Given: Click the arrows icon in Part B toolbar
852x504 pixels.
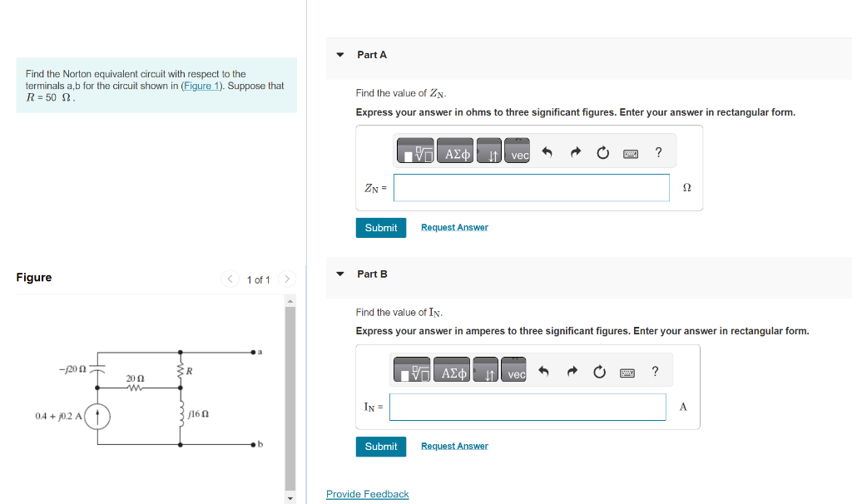Looking at the screenshot, I should [x=486, y=371].
